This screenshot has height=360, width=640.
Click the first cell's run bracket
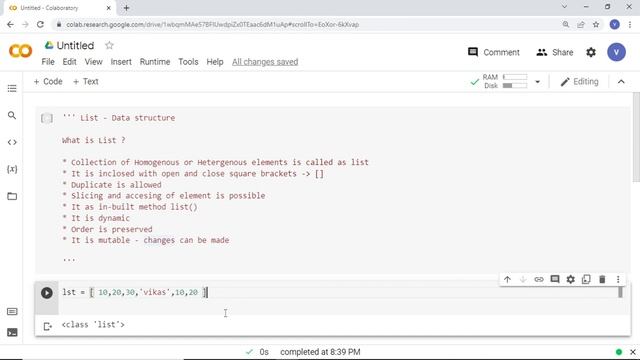pyautogui.click(x=47, y=118)
